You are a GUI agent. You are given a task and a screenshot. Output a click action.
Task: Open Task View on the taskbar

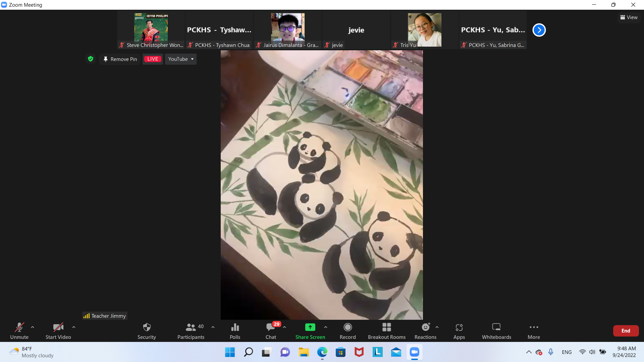click(267, 352)
